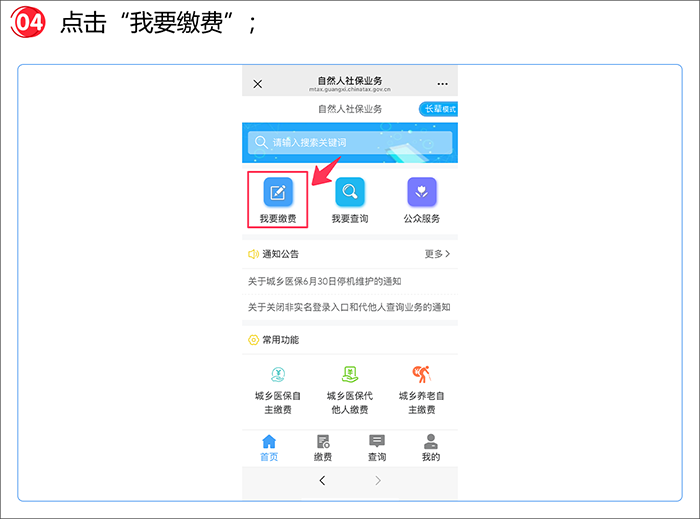Click the magnifier icon in search bar
Viewport: 700px width, 519px height.
point(262,143)
